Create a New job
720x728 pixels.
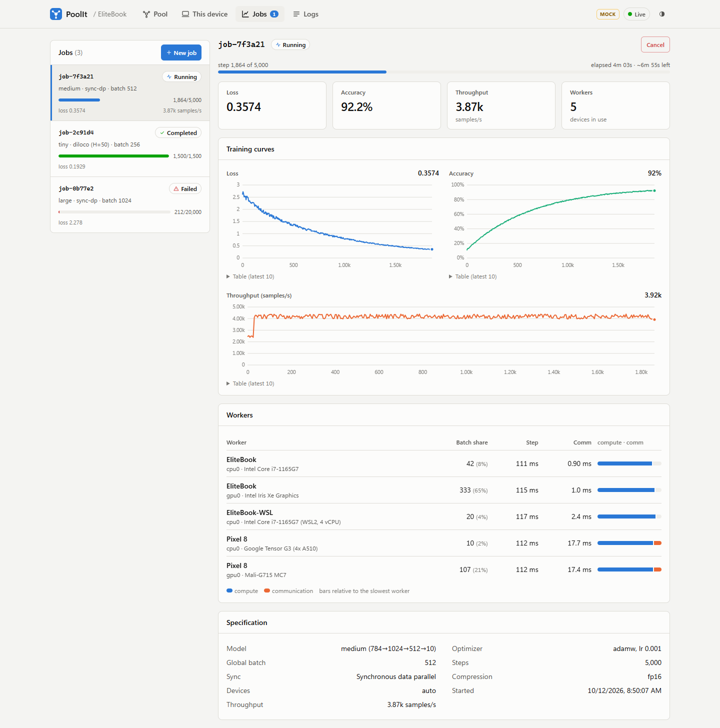[x=181, y=52]
